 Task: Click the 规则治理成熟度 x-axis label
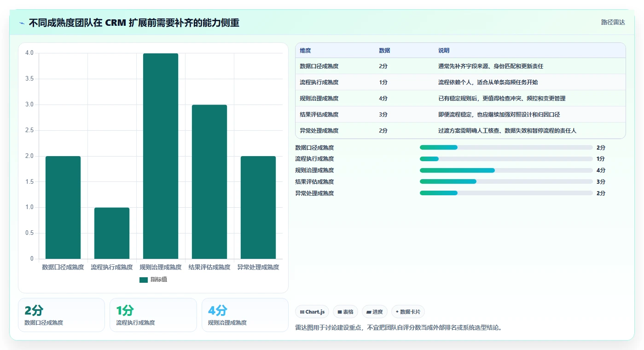click(x=161, y=267)
